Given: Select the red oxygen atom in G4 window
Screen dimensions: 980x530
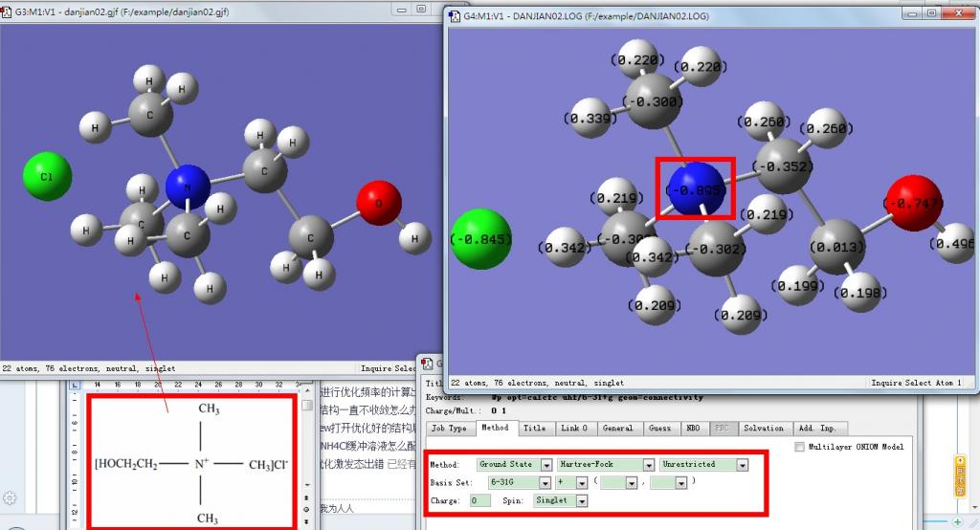Looking at the screenshot, I should coord(914,203).
